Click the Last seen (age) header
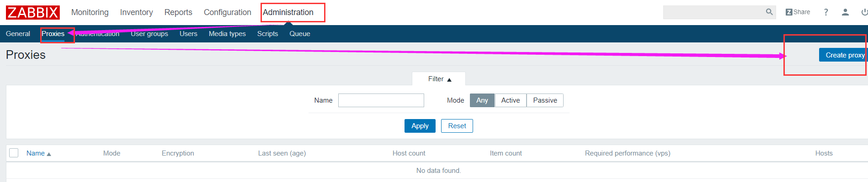Screen dimensions: 868x182 click(x=282, y=153)
